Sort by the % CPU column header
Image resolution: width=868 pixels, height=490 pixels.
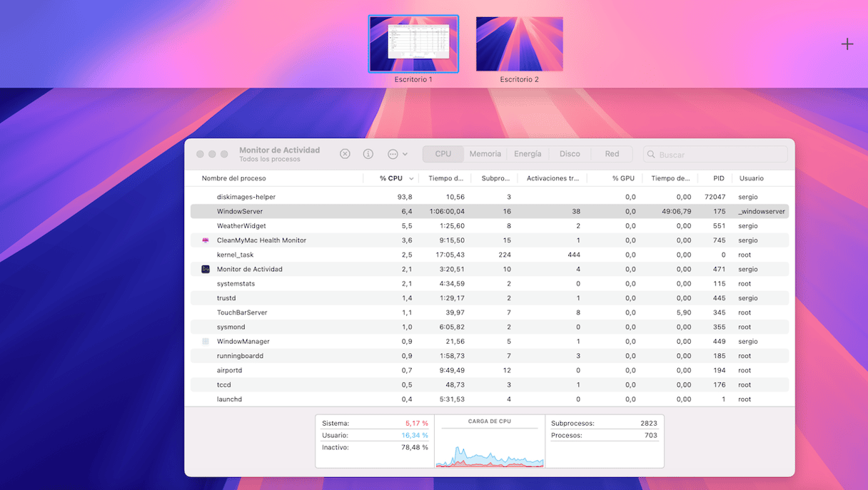point(391,178)
